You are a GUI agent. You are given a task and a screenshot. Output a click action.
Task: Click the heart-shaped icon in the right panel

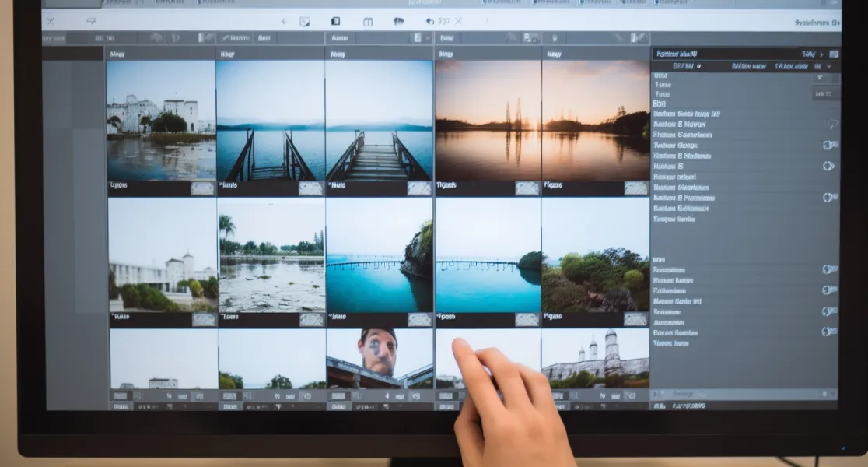coord(831,124)
